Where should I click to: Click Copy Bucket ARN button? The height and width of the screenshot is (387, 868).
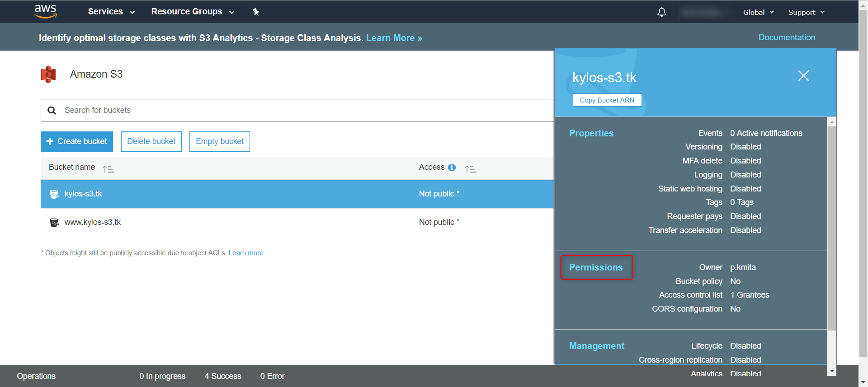point(607,100)
